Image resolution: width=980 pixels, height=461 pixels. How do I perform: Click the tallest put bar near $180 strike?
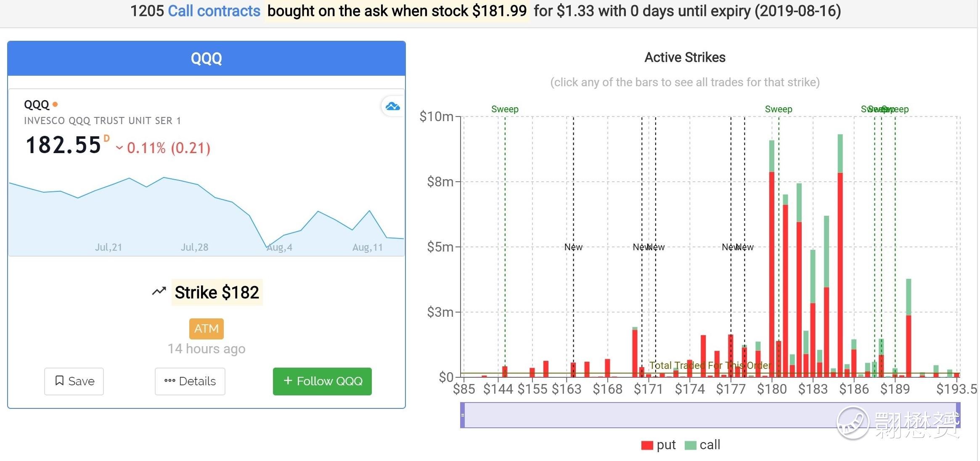(x=772, y=273)
